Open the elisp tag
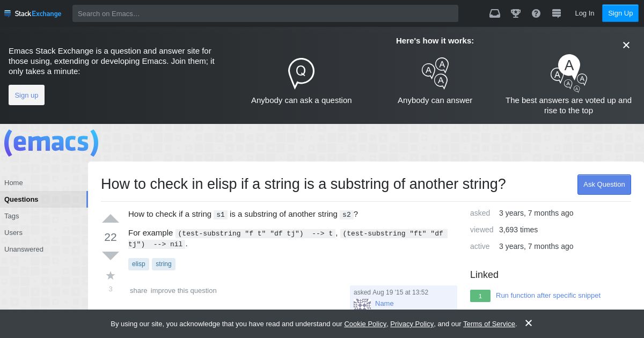The image size is (644, 338). point(138,264)
